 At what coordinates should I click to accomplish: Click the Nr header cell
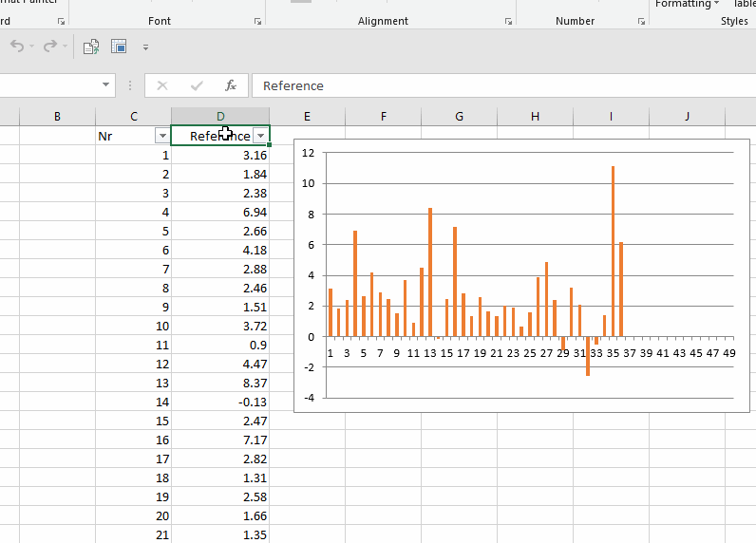133,136
